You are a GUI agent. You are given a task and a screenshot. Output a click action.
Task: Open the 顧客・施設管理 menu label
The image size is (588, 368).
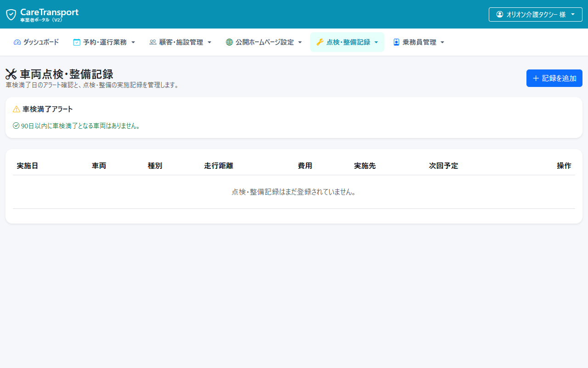click(181, 42)
